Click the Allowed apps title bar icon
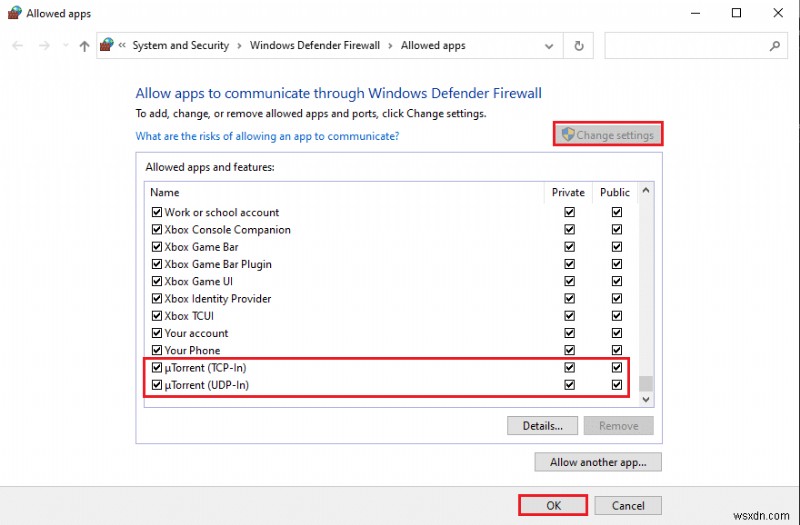Image resolution: width=800 pixels, height=525 pixels. tap(14, 13)
